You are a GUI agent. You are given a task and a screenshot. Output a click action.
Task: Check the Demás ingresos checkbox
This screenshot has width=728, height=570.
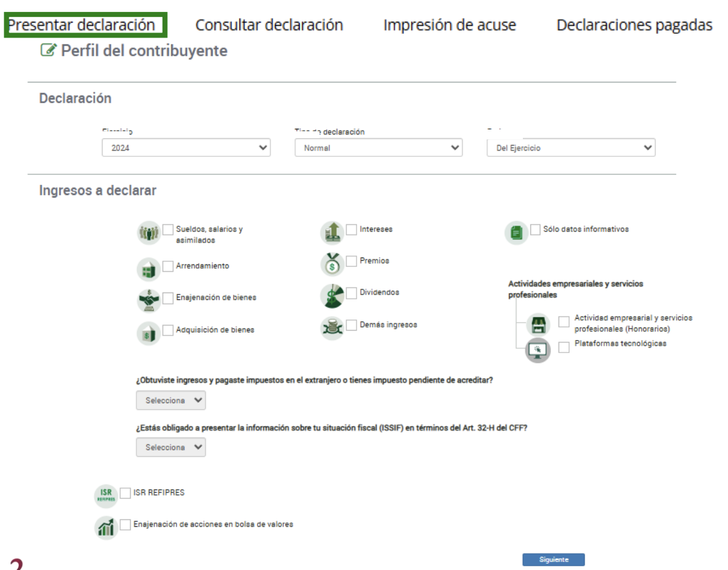[351, 325]
